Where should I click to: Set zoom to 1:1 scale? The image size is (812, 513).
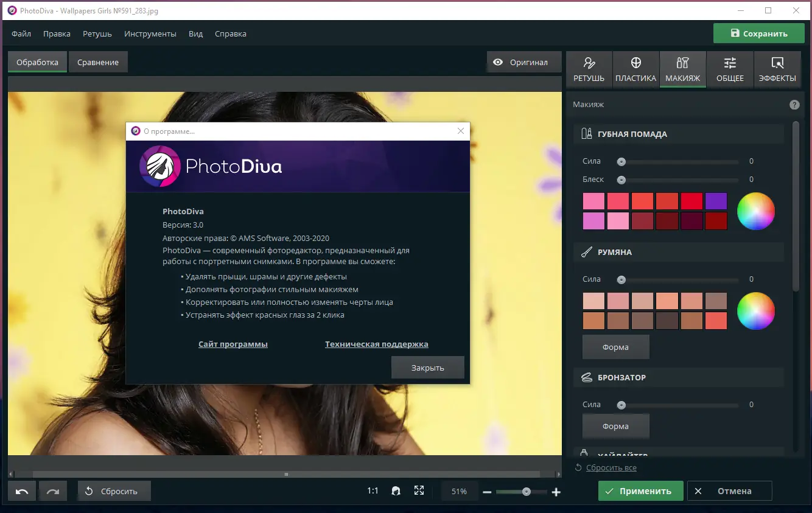(x=373, y=491)
